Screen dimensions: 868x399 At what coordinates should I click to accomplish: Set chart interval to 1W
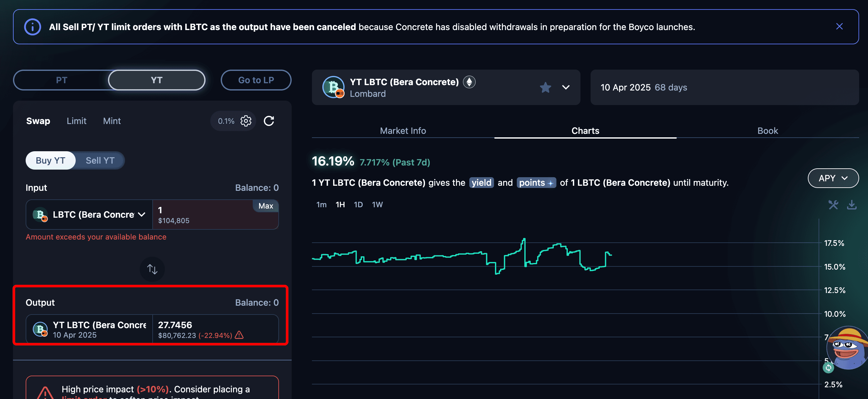[377, 204]
